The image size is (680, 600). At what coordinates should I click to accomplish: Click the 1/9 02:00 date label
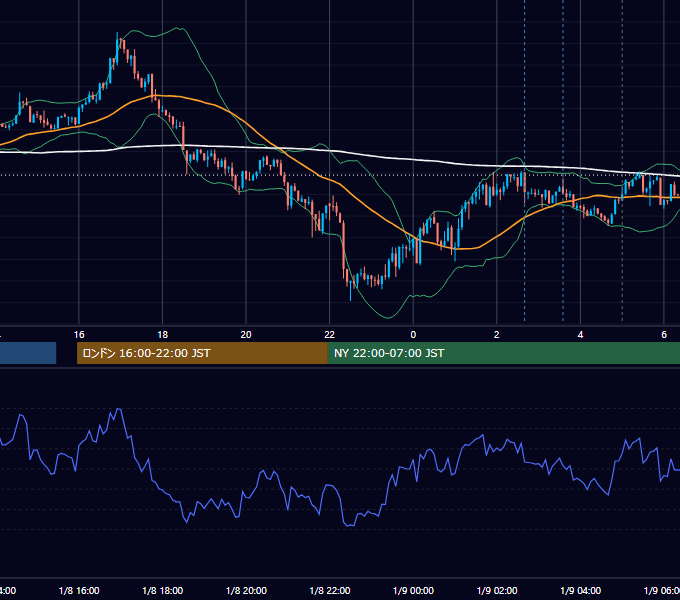click(x=497, y=591)
